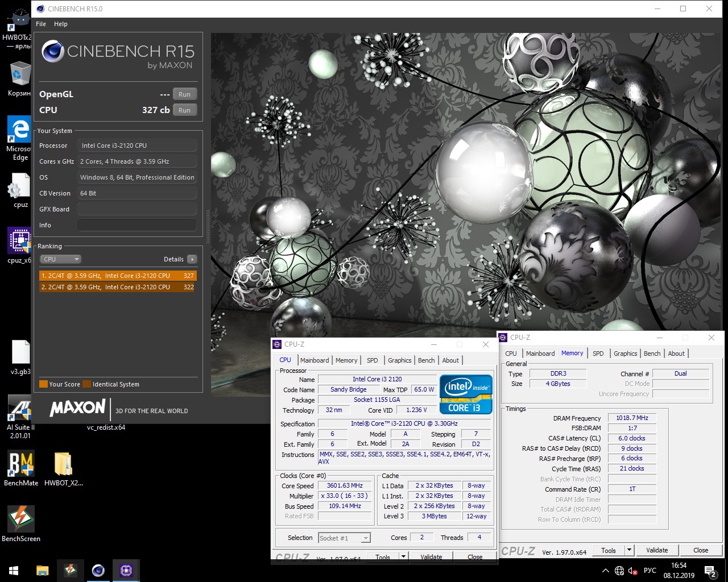
Task: Select ranking entry with score 327
Action: (118, 276)
